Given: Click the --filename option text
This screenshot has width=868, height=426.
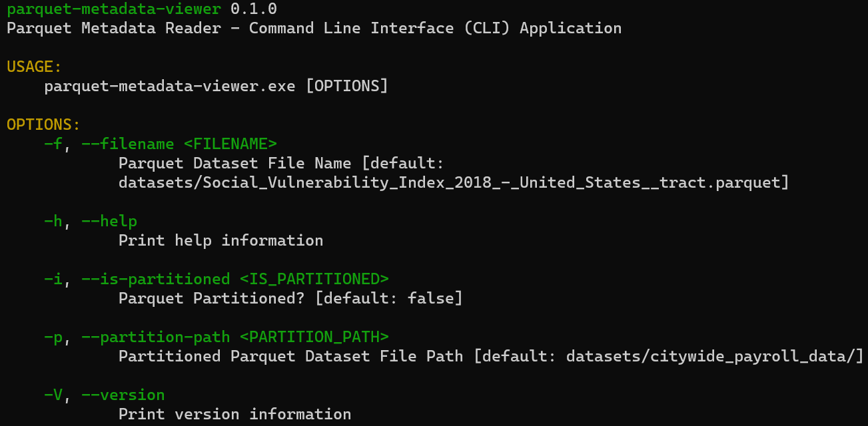Looking at the screenshot, I should coord(127,144).
